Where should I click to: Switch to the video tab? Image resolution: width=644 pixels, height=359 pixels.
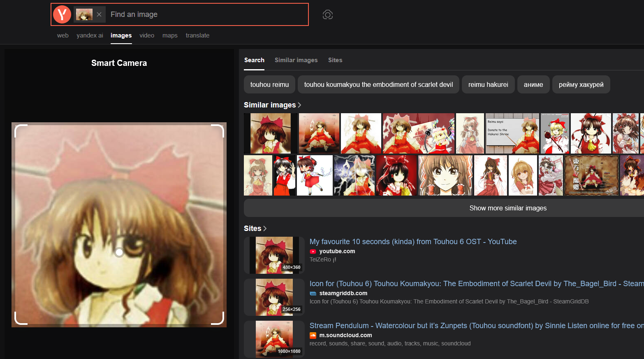coord(147,35)
